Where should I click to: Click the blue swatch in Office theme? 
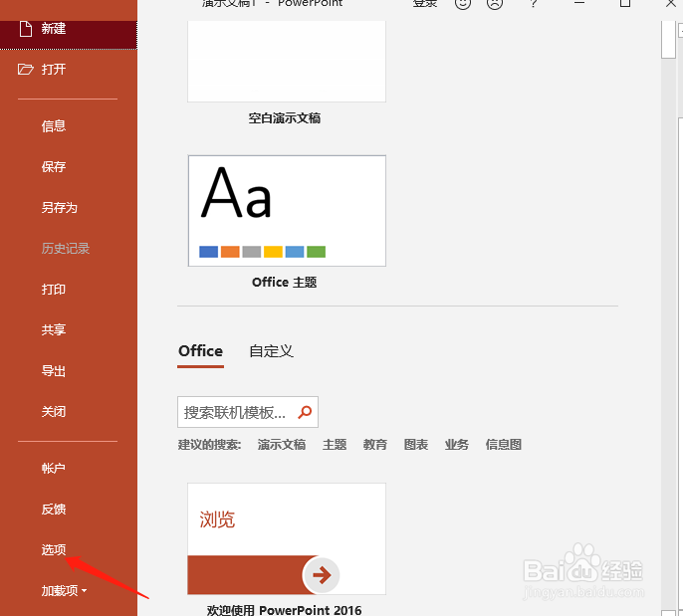coord(209,252)
